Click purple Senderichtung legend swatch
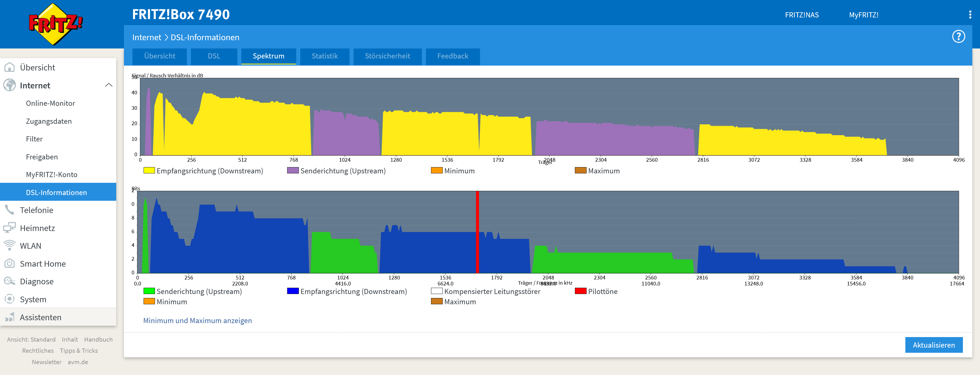The height and width of the screenshot is (375, 980). [293, 170]
